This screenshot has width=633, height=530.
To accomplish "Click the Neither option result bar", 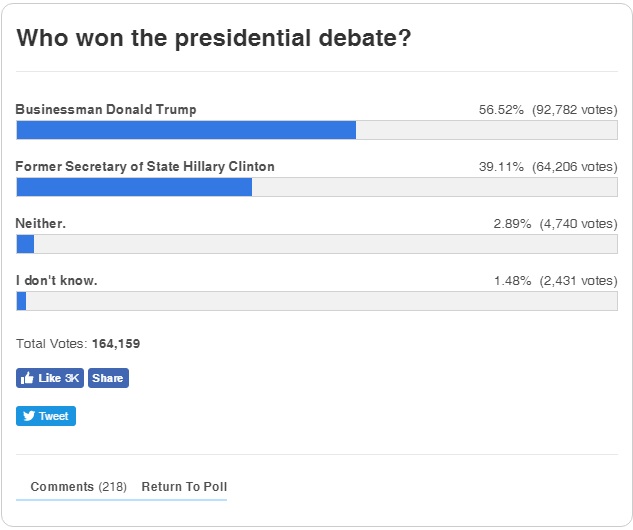I will pos(317,244).
